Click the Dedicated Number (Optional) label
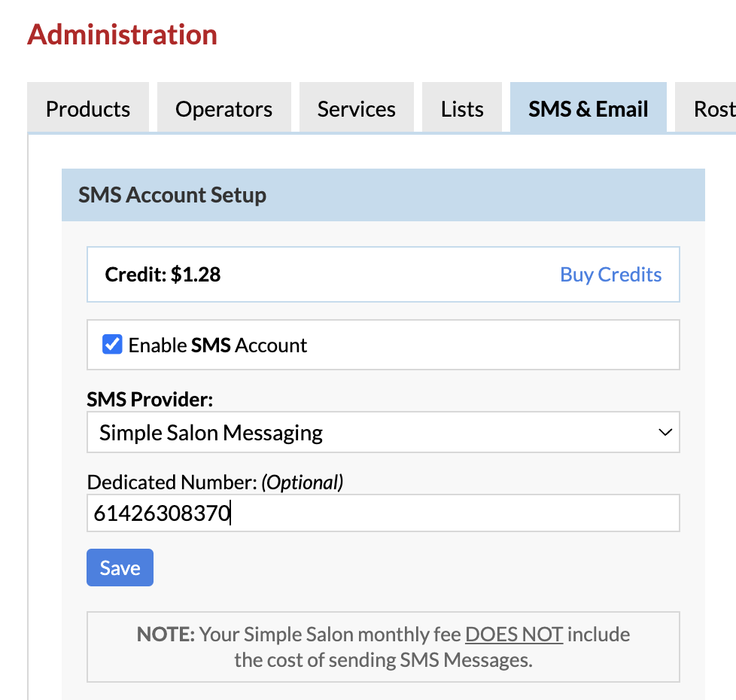Viewport: 736px width, 700px height. point(215,482)
